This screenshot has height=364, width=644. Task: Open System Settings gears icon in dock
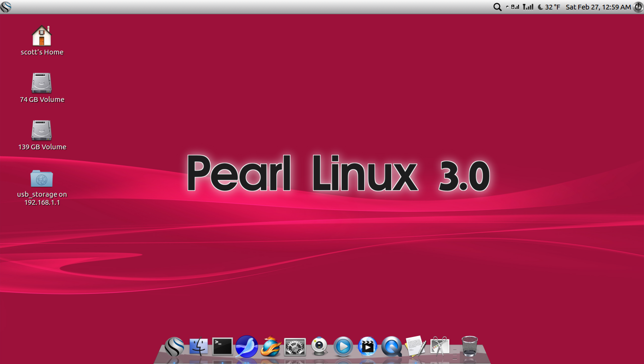295,346
